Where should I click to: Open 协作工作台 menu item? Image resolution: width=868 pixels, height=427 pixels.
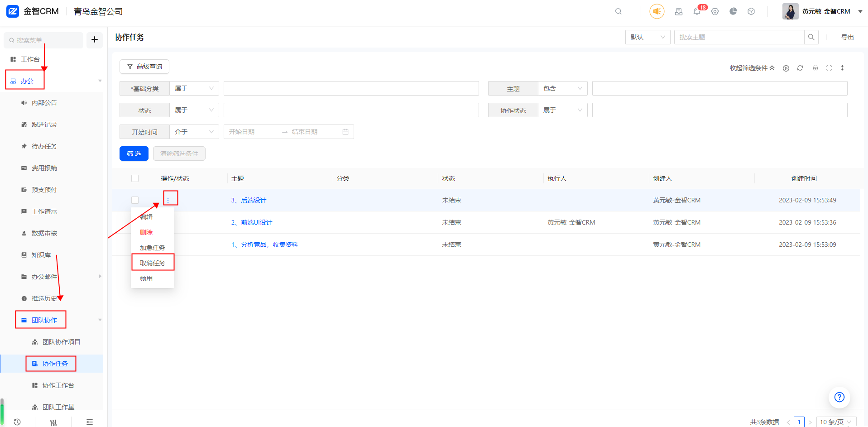tap(58, 385)
